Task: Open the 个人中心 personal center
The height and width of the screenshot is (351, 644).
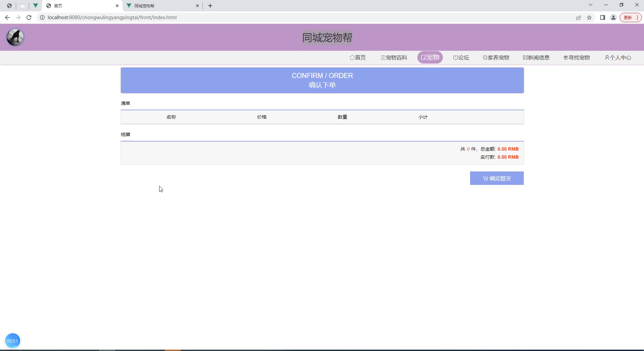Action: tap(618, 57)
